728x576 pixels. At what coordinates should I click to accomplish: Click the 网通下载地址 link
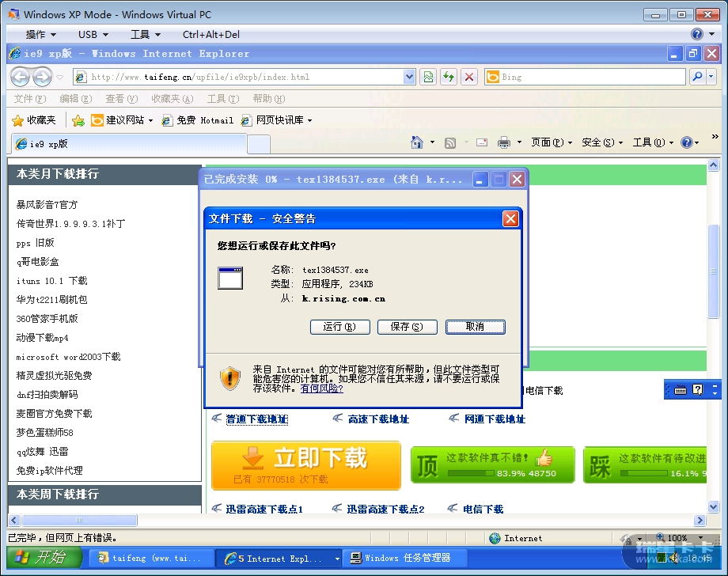(495, 419)
